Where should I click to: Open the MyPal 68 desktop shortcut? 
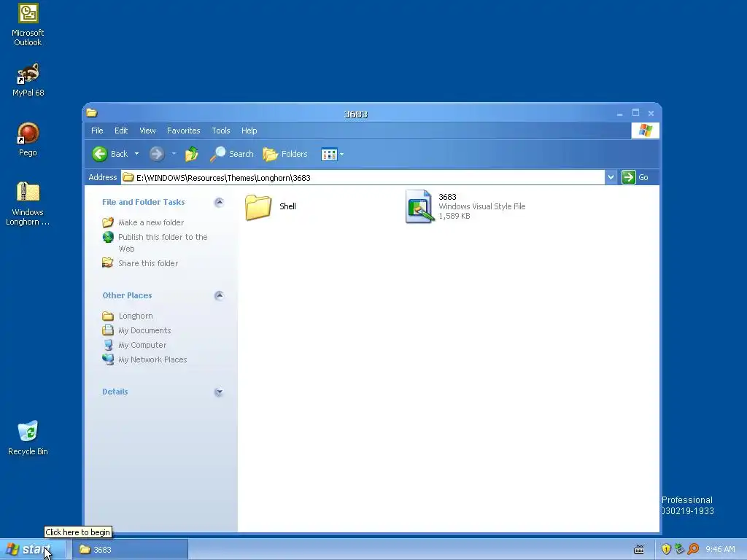(28, 80)
